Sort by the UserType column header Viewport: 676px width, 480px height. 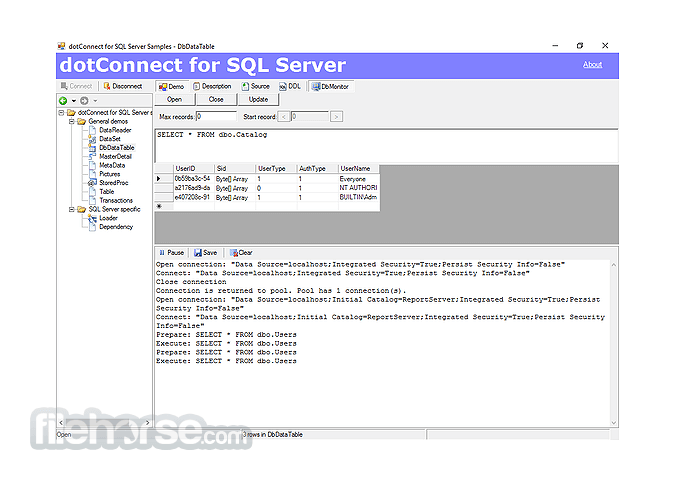point(276,169)
